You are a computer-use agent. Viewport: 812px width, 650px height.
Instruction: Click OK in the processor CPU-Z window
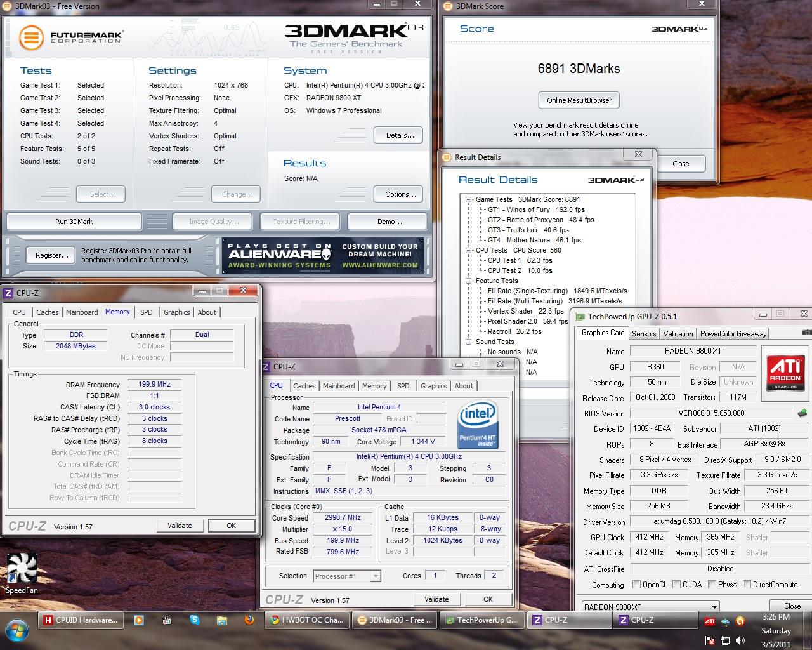(x=488, y=599)
